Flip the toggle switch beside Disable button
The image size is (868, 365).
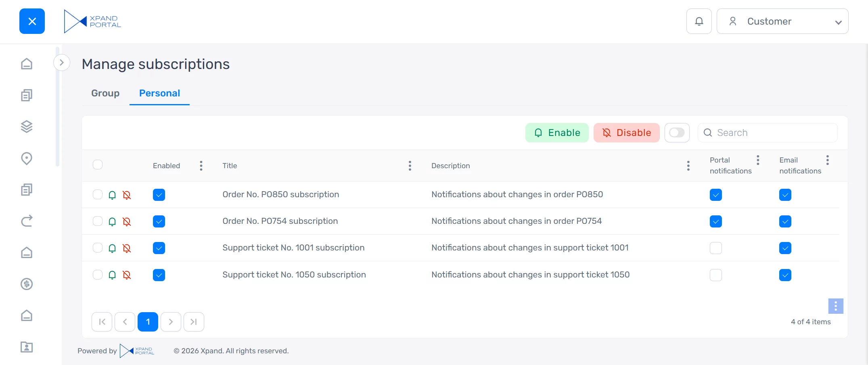click(677, 133)
